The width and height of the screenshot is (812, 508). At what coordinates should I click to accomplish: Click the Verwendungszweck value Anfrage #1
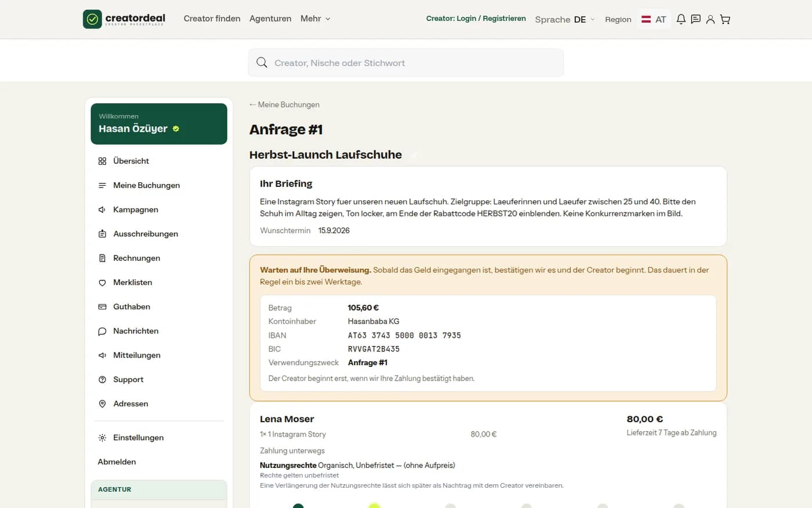pyautogui.click(x=368, y=362)
